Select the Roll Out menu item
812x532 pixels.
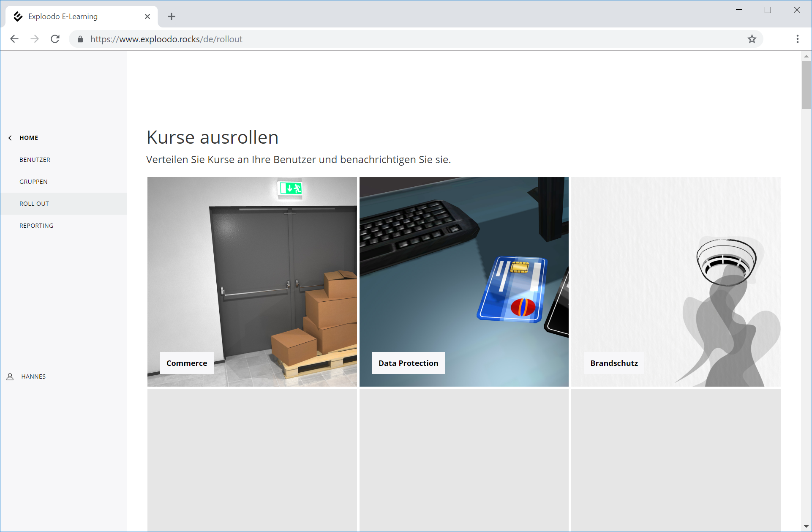(34, 204)
